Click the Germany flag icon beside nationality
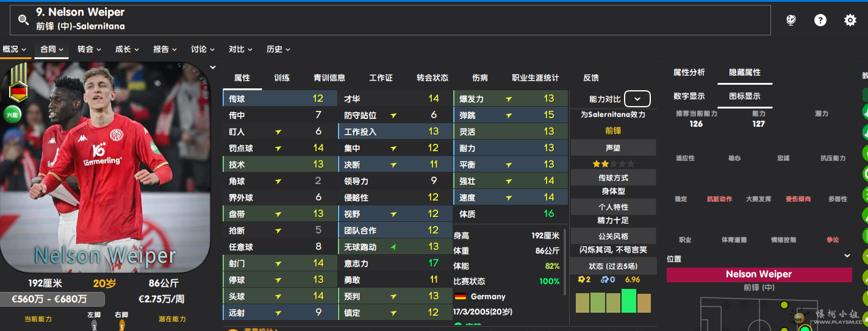The width and height of the screenshot is (868, 331). click(x=460, y=297)
